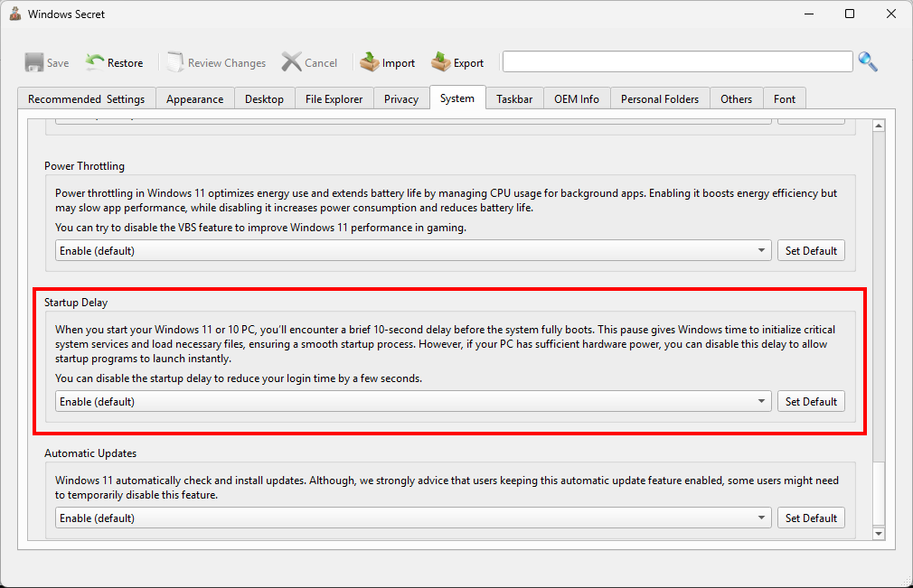Click the Restore toolbar icon
Image resolution: width=913 pixels, height=588 pixels.
(94, 62)
